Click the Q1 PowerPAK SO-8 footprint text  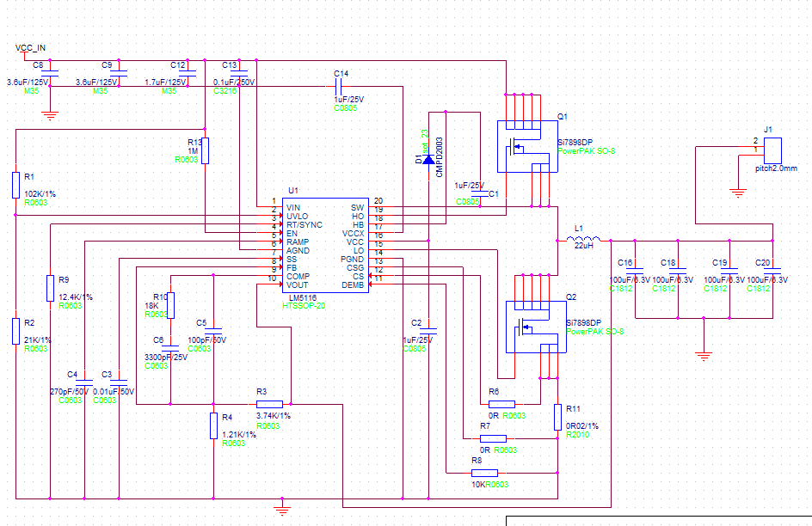point(587,151)
